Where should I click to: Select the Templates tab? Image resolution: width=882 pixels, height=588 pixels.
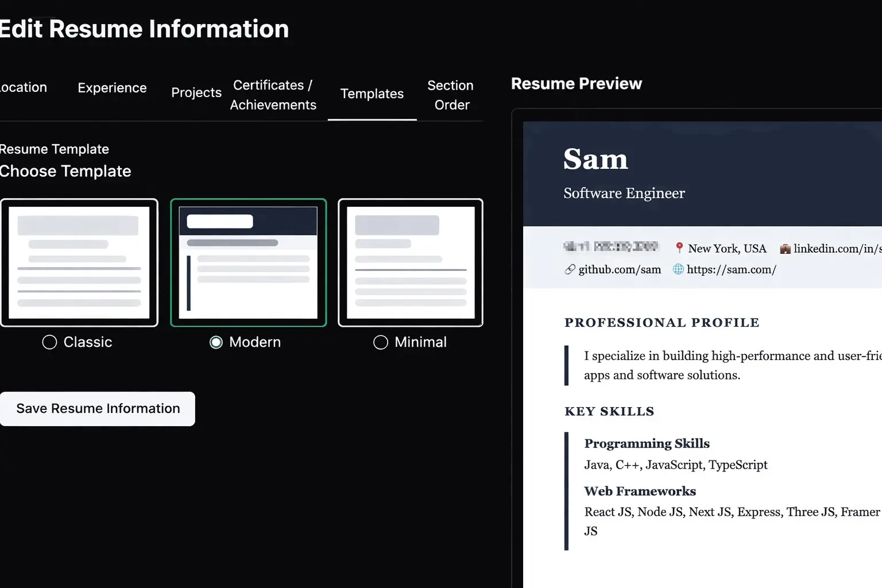[372, 94]
